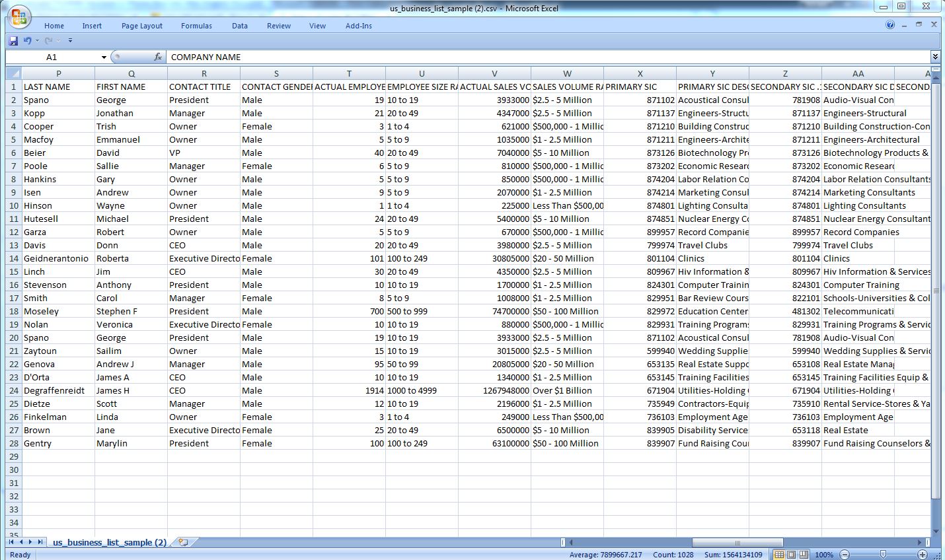
Task: Open the Office Button menu
Action: pos(19,17)
